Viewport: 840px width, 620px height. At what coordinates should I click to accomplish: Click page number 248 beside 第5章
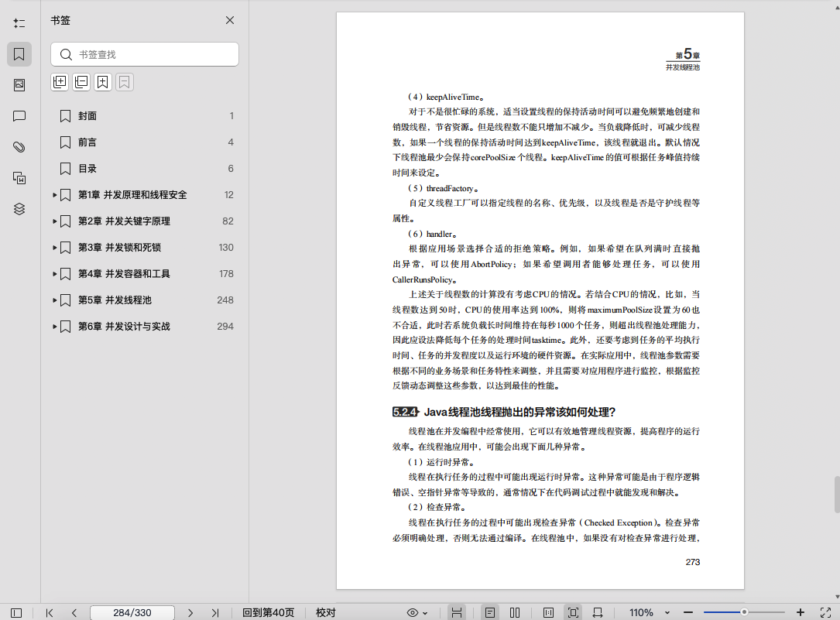[x=225, y=300]
